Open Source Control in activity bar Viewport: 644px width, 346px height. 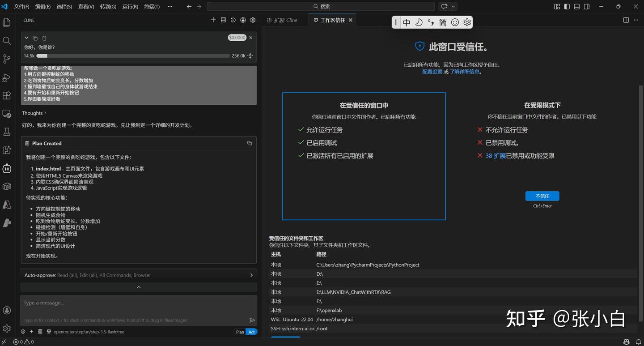point(7,59)
